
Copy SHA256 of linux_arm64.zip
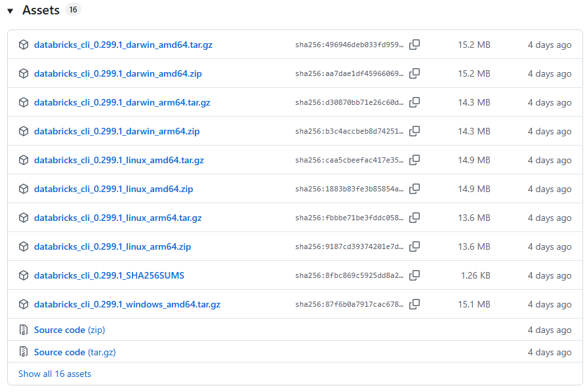click(415, 246)
